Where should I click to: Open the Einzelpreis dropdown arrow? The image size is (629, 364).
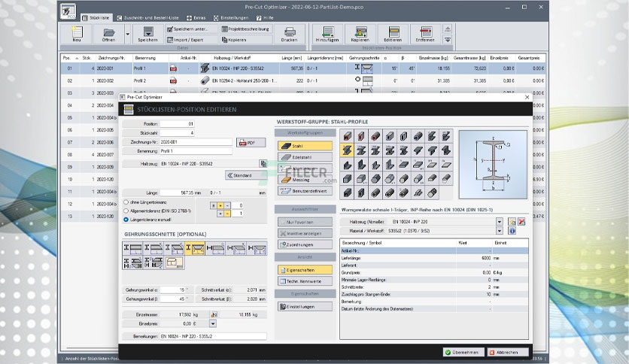[x=213, y=323]
